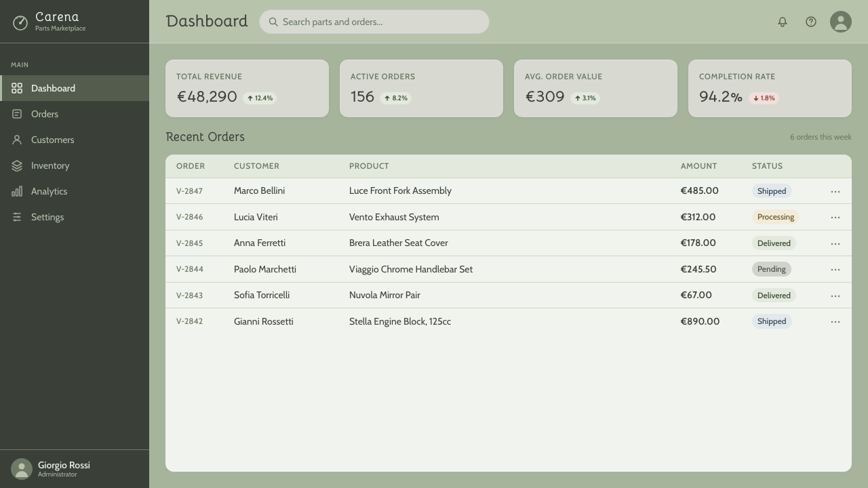Click the Carena speedometer logo icon
868x488 pixels.
pyautogui.click(x=20, y=23)
